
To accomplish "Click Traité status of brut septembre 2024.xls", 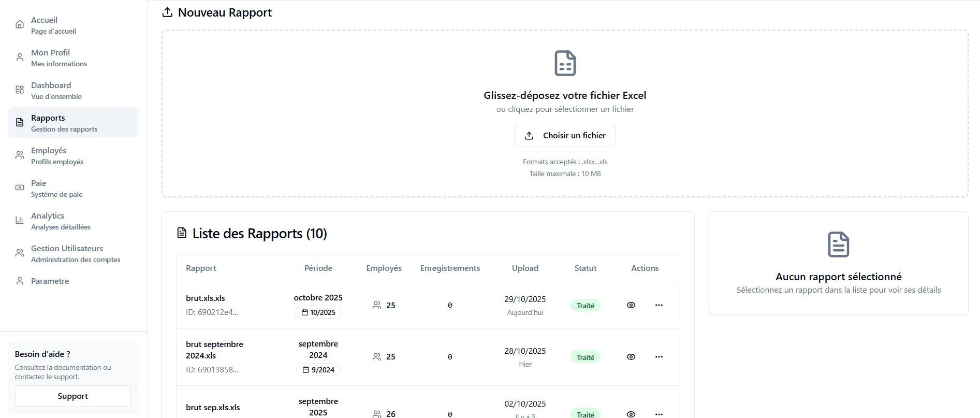I will point(586,357).
